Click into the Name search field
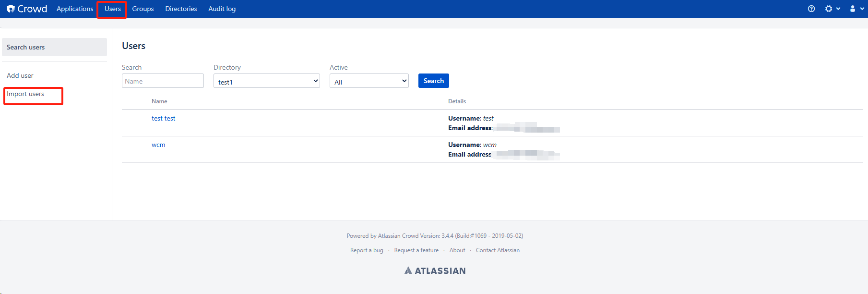This screenshot has width=868, height=294. click(x=163, y=81)
